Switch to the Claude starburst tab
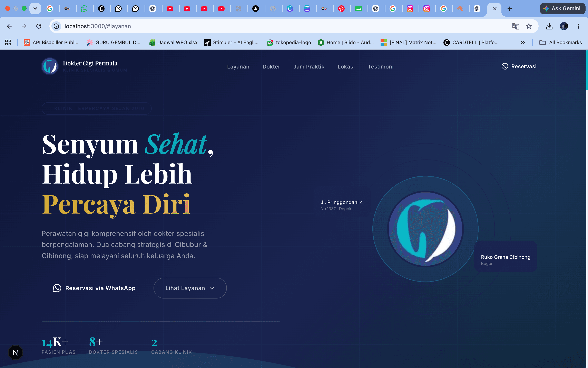This screenshot has width=588, height=368. tap(460, 9)
